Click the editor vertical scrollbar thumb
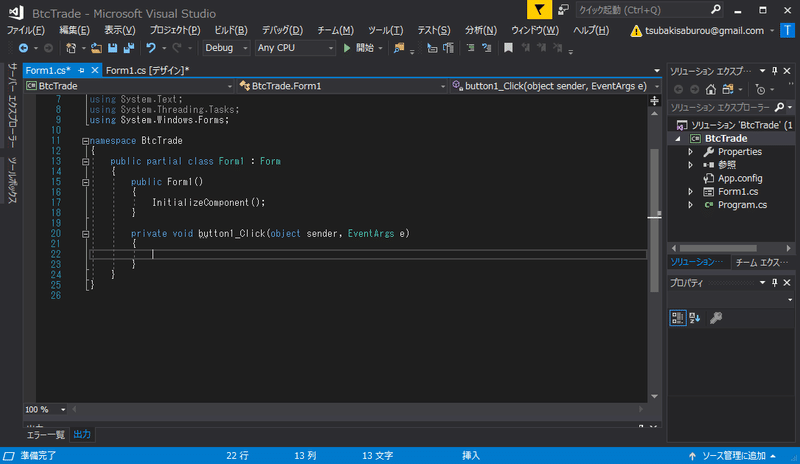The image size is (800, 464). tap(655, 219)
